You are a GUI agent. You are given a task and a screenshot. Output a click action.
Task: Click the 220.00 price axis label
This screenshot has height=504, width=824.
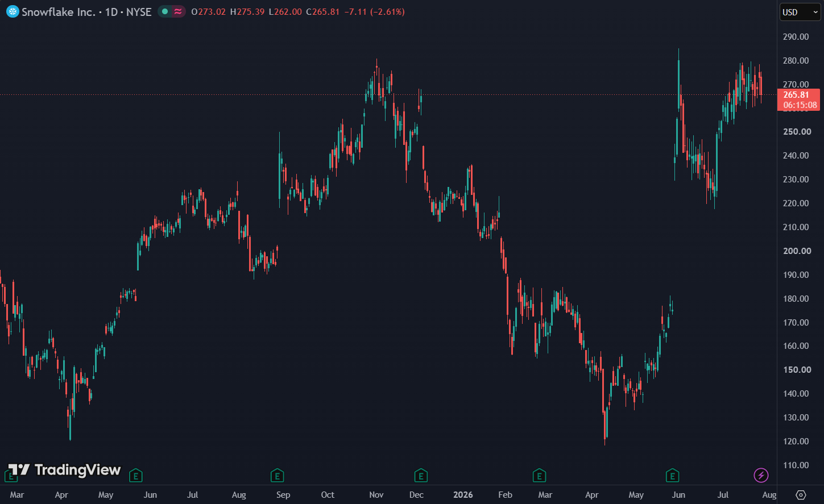(796, 203)
